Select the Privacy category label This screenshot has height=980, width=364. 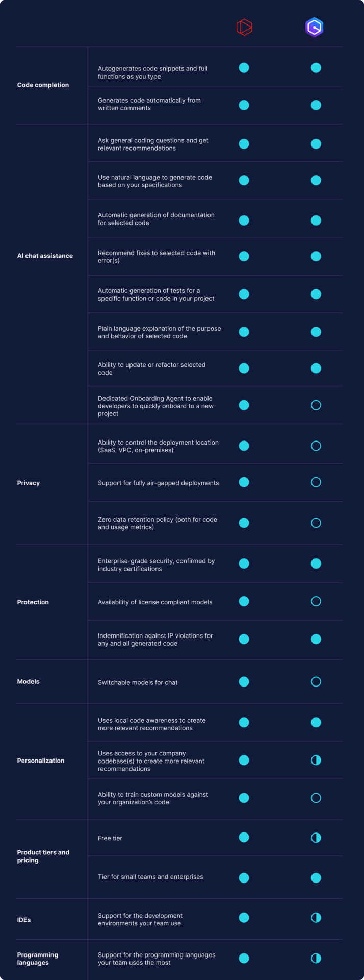tap(29, 483)
